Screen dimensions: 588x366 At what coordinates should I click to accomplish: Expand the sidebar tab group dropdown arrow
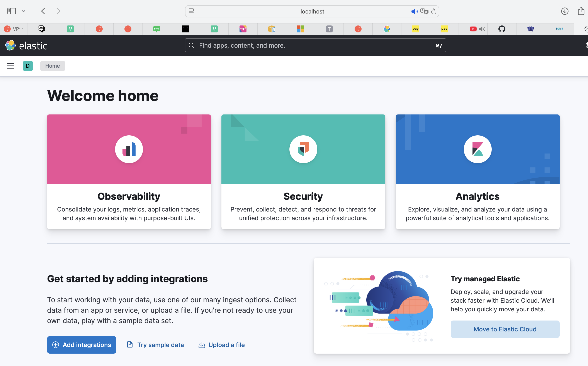click(24, 11)
